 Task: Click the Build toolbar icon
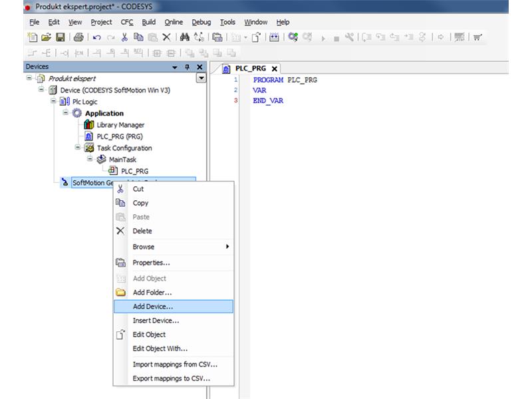(x=274, y=37)
